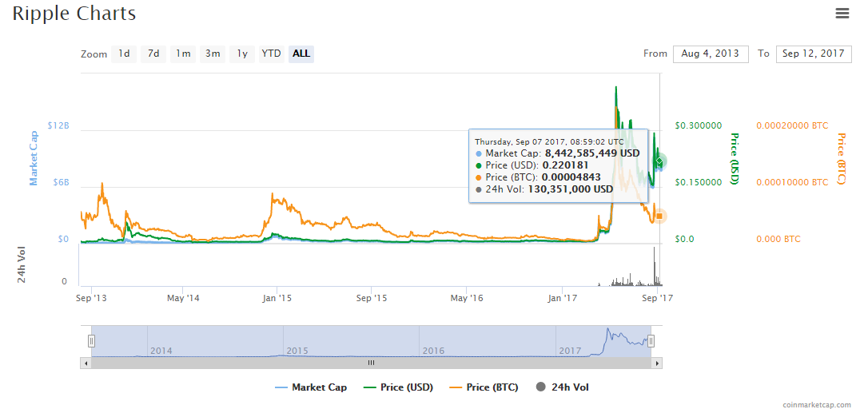Image resolution: width=868 pixels, height=409 pixels.
Task: Click the tooltip Market Cap value 8,442,585,449 USD
Action: 592,153
